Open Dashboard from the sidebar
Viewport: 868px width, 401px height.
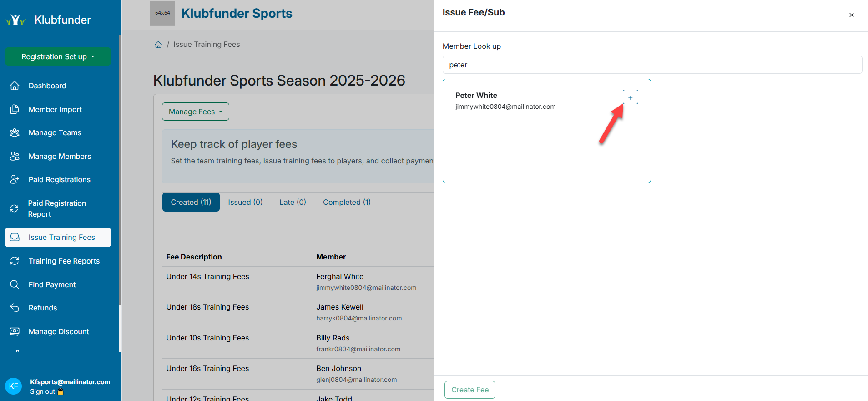click(47, 86)
